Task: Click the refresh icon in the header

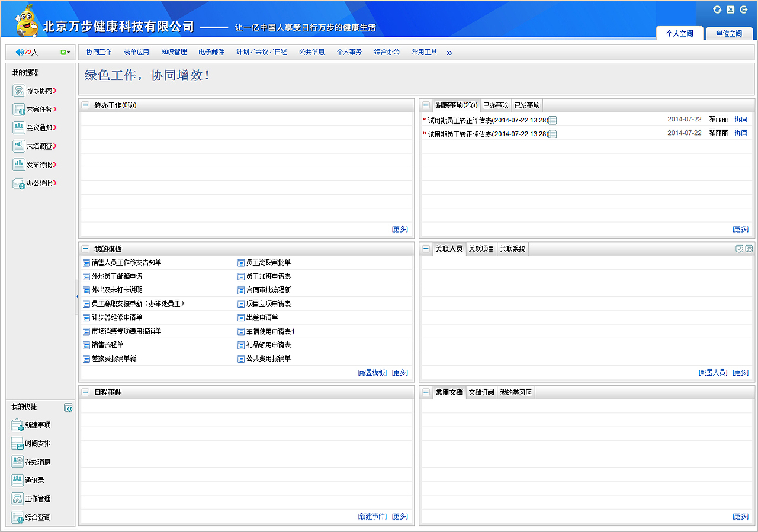Action: 717,9
